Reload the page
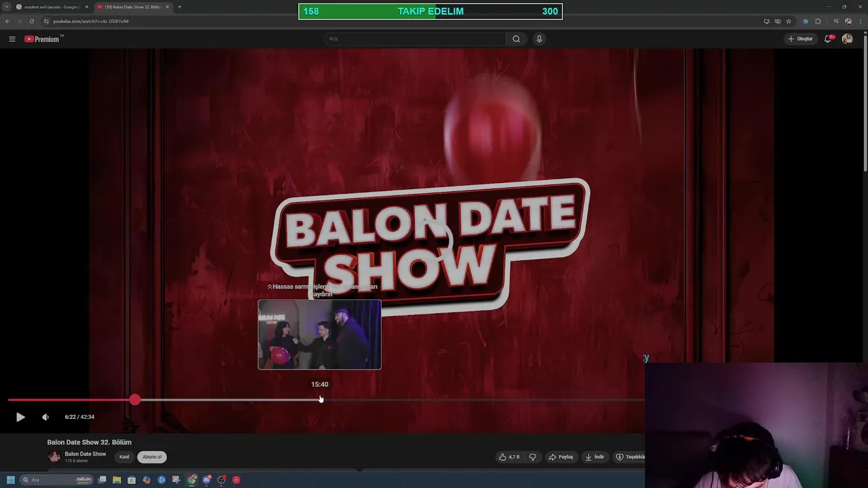Image resolution: width=868 pixels, height=488 pixels. pyautogui.click(x=31, y=21)
